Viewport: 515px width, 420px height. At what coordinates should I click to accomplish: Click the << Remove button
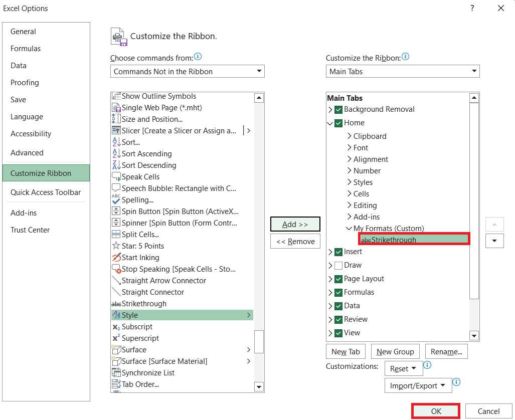[x=295, y=242]
